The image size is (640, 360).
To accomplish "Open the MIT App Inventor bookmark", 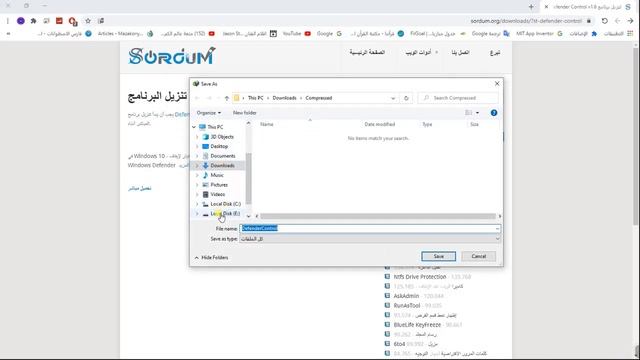I will (539, 33).
